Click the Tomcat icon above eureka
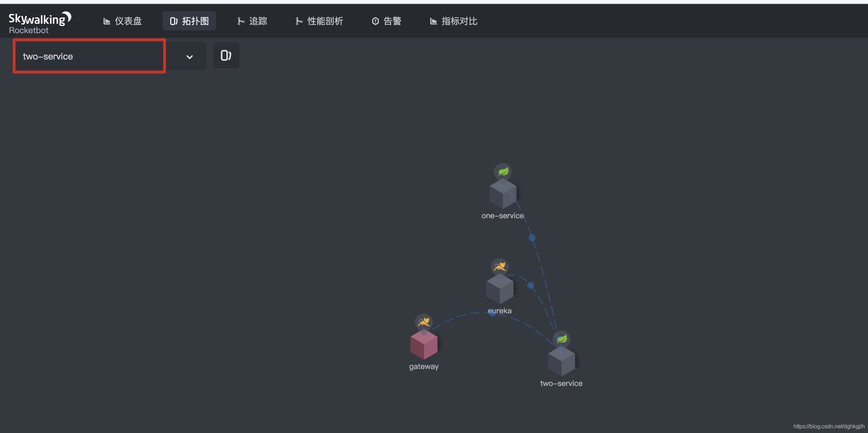 pos(499,266)
